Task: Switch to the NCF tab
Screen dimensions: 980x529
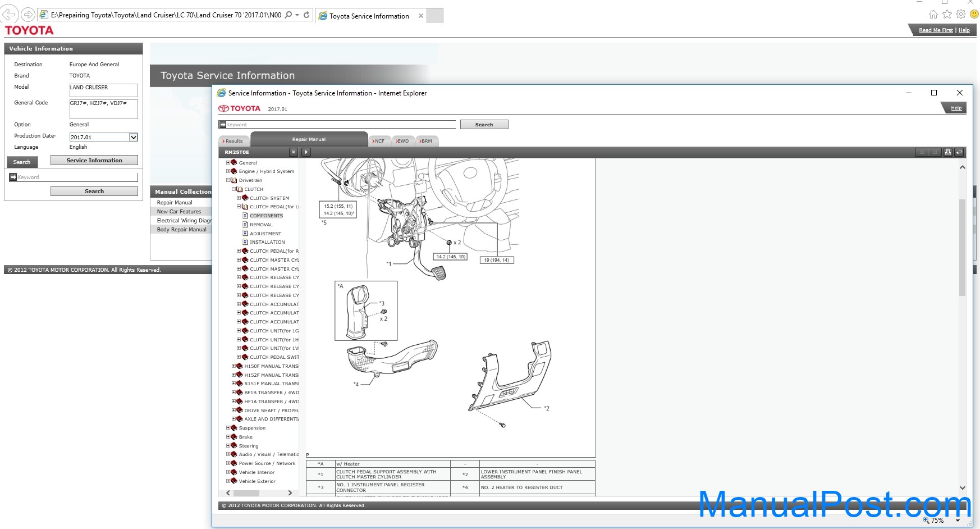Action: pyautogui.click(x=380, y=141)
